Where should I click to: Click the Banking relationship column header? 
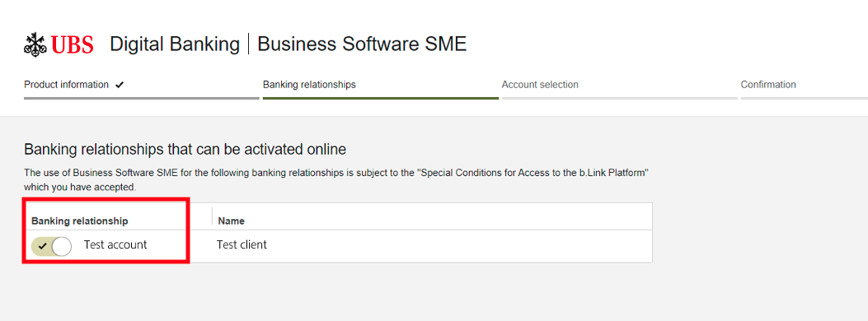click(80, 221)
